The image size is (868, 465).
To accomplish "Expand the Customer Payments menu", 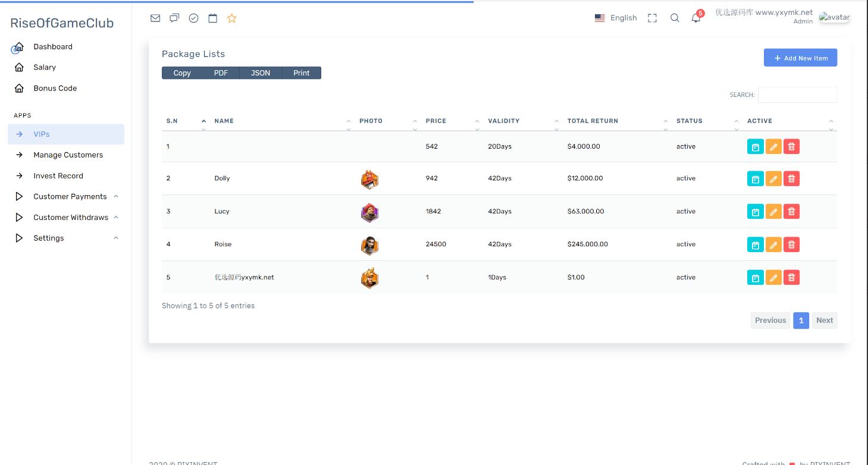I will coord(70,197).
